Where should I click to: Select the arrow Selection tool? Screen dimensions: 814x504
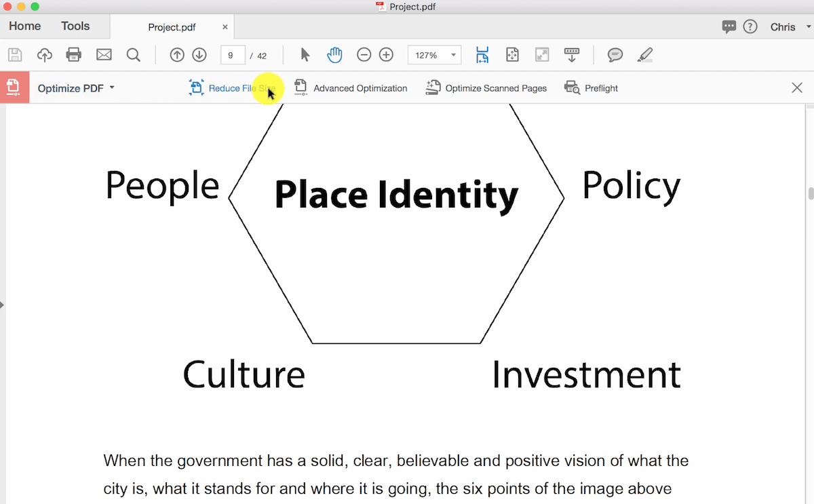tap(305, 55)
